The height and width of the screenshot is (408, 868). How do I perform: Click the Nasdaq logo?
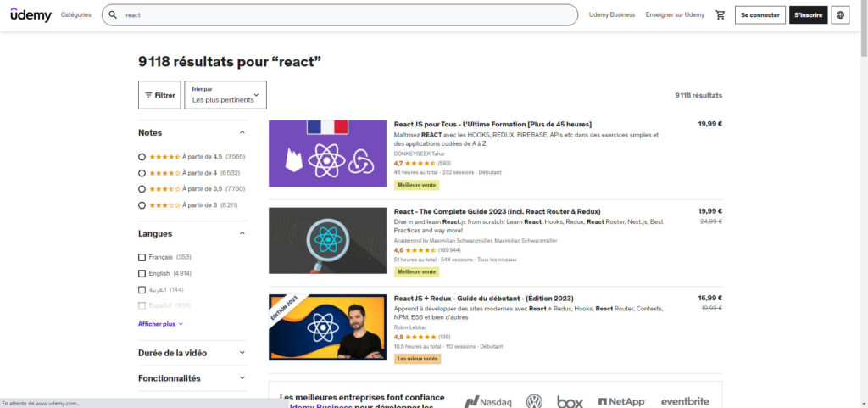pyautogui.click(x=487, y=402)
